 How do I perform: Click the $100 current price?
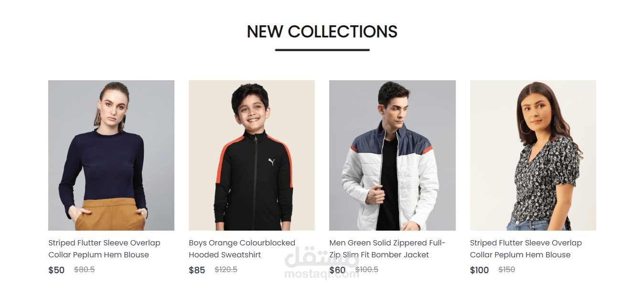point(479,270)
